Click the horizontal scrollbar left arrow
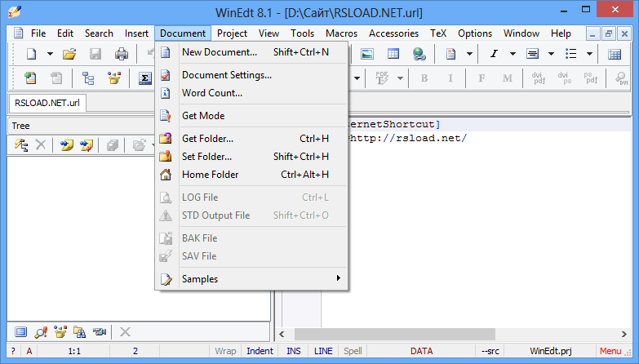 [282, 334]
